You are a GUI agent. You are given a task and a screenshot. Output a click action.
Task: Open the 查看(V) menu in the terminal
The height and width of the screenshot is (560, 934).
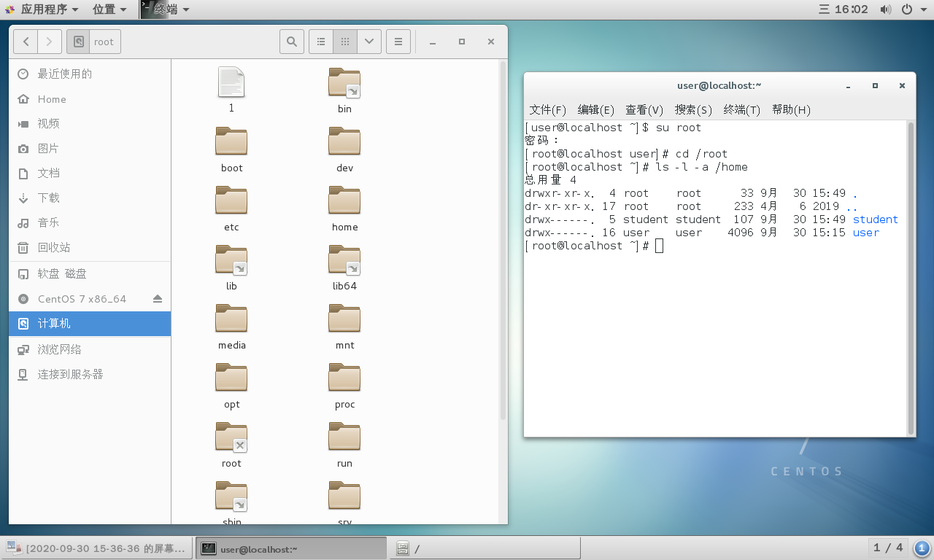pos(644,109)
